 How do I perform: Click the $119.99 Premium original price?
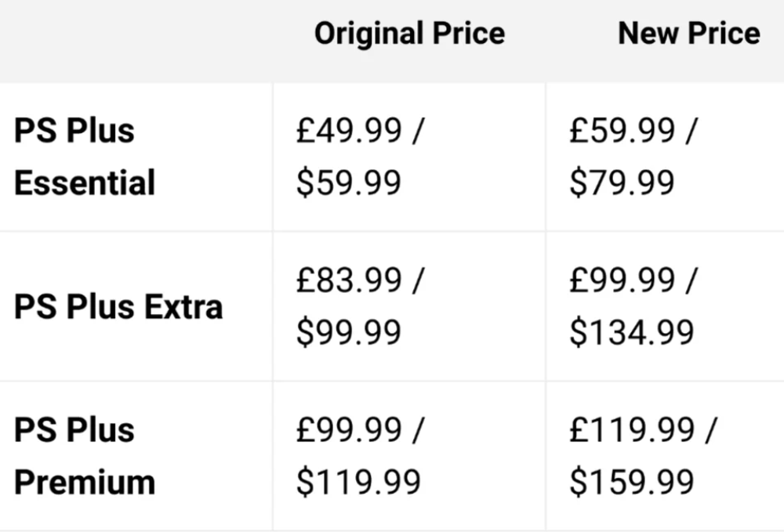358,482
